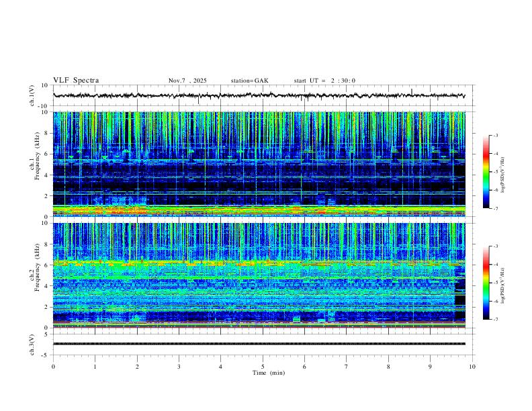Screen dimensions: 532x411
Task: Click the 'start UT = 2 :30: 0' text
Action: tap(324, 81)
